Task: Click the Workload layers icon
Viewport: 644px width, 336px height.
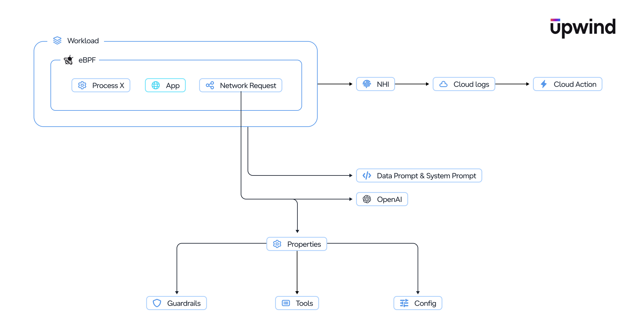Action: [x=57, y=40]
